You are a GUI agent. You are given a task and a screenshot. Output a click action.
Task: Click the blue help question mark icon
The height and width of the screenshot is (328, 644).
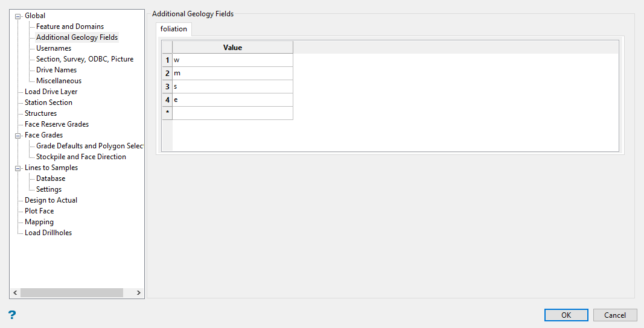pyautogui.click(x=12, y=315)
